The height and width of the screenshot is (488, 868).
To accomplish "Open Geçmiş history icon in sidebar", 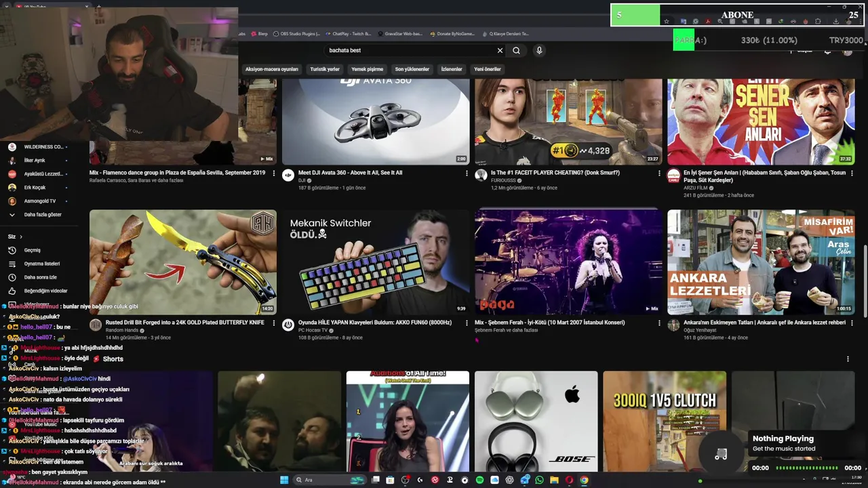I will tap(12, 250).
